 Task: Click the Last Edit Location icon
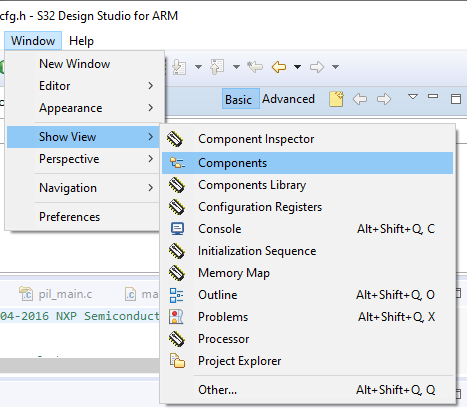point(255,67)
